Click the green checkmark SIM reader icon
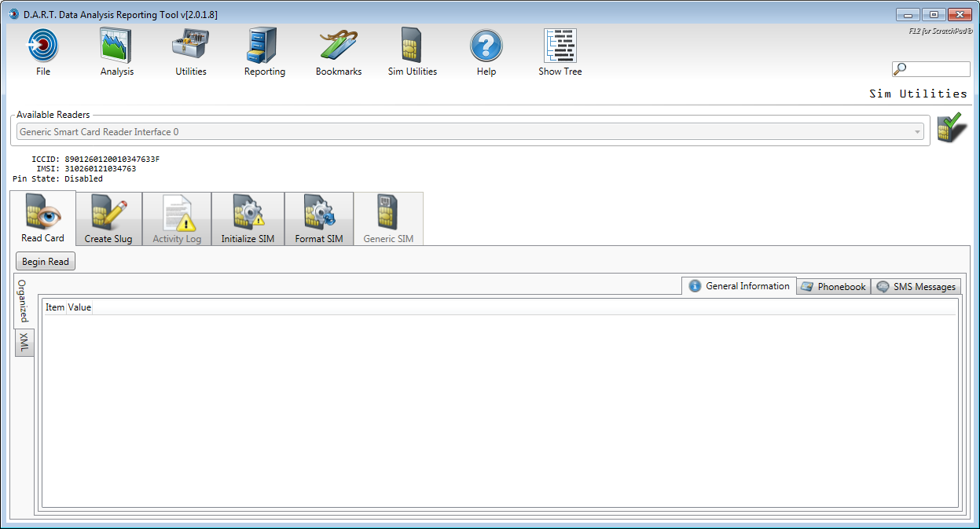 coord(952,128)
